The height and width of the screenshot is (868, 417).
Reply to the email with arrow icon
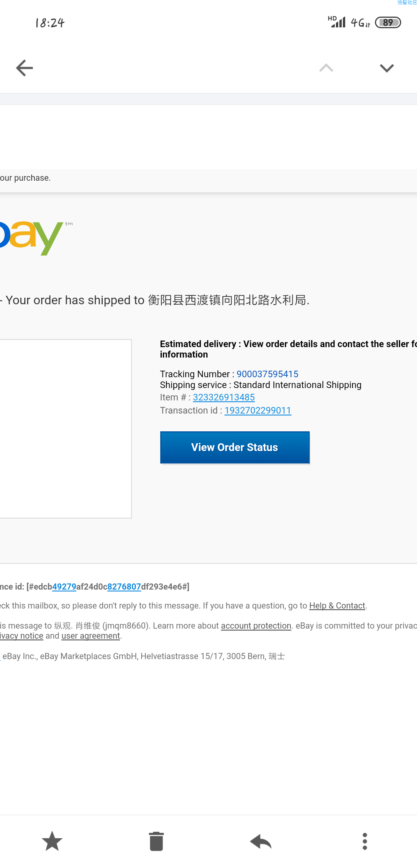tap(261, 841)
